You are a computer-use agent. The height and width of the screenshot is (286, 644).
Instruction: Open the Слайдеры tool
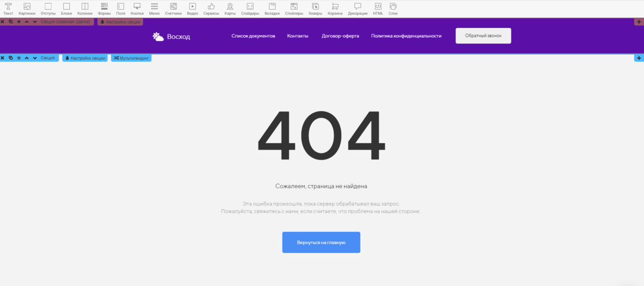(x=250, y=9)
